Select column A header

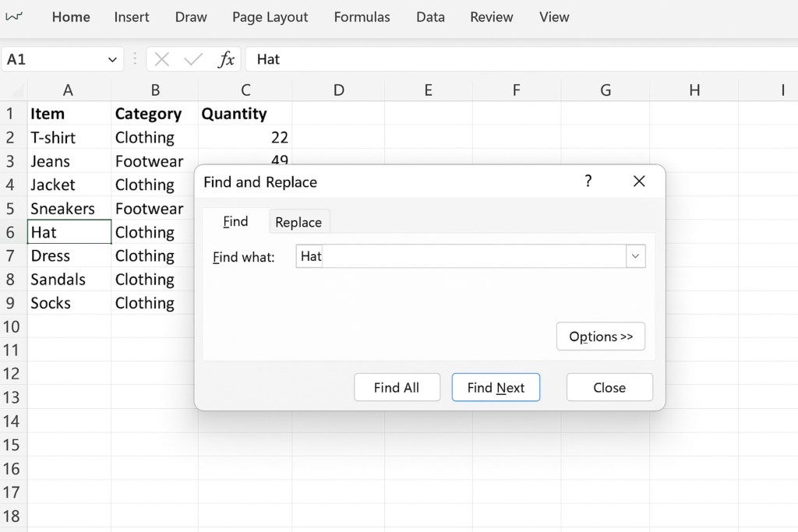pyautogui.click(x=69, y=90)
